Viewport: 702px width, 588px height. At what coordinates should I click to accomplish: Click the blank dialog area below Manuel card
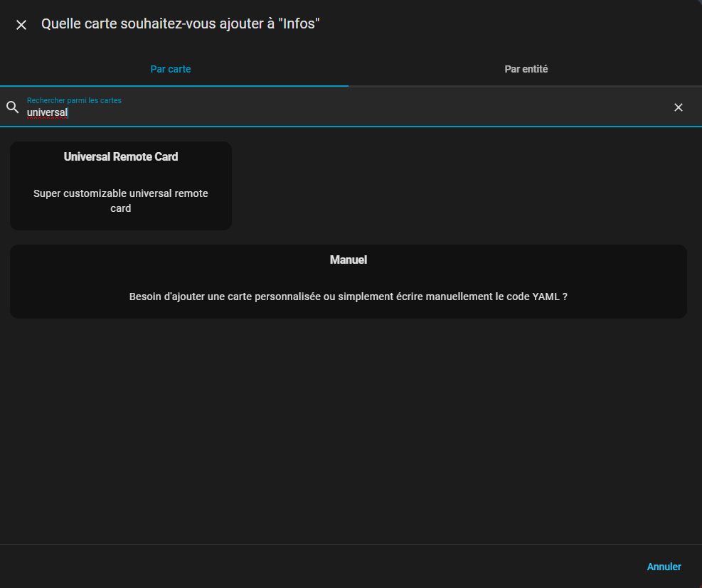point(348,427)
